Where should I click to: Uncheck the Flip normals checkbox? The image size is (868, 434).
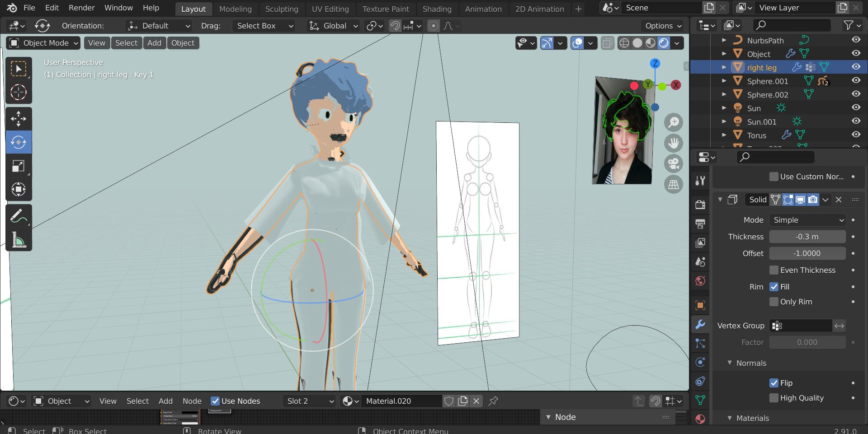click(774, 383)
